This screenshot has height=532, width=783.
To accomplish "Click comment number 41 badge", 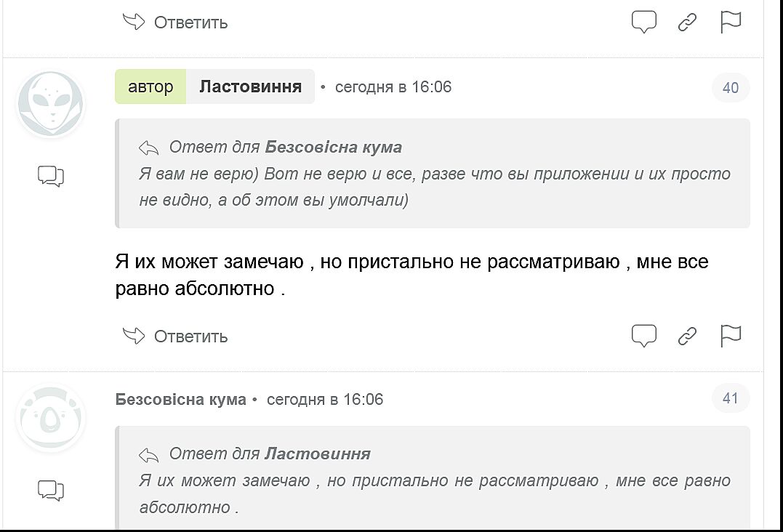I will pos(730,398).
